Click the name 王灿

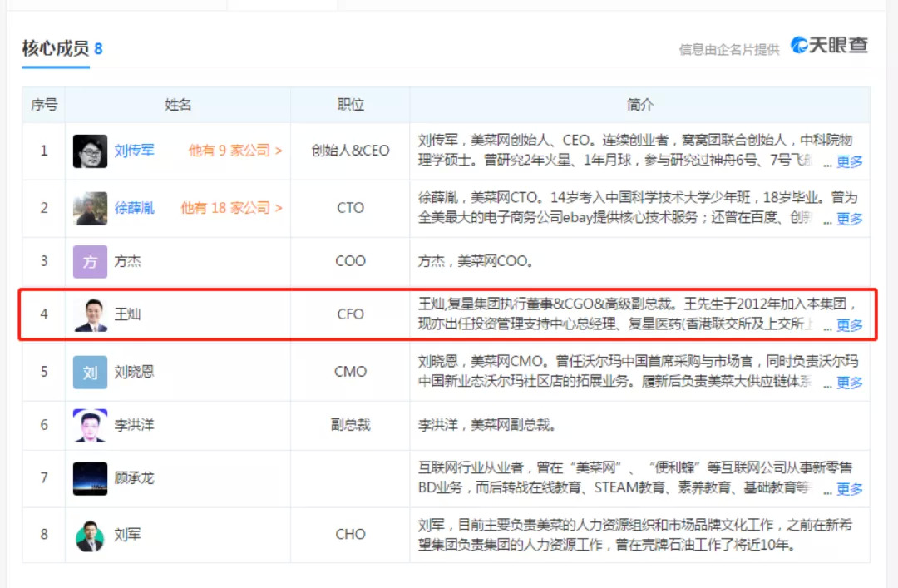click(127, 314)
